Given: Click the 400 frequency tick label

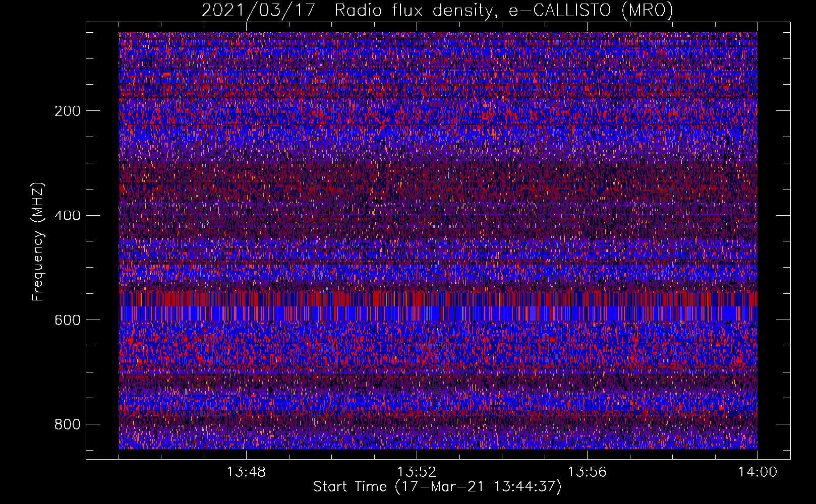Looking at the screenshot, I should pos(68,216).
